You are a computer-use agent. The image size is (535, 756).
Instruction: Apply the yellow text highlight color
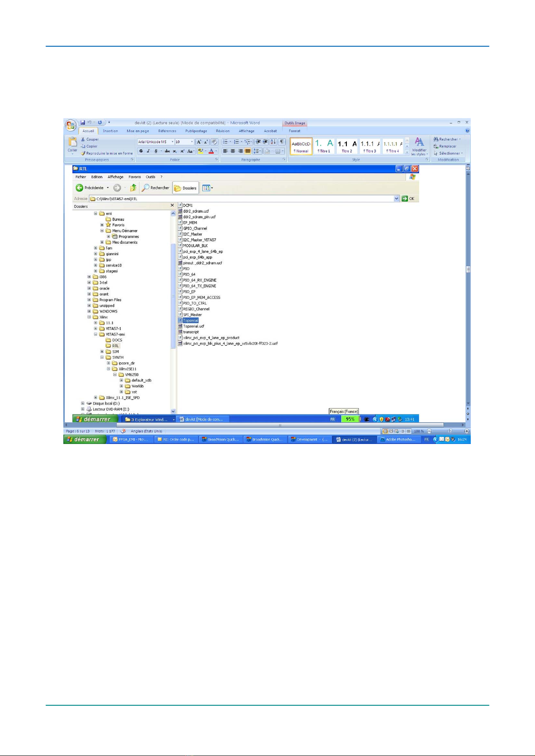click(x=200, y=151)
